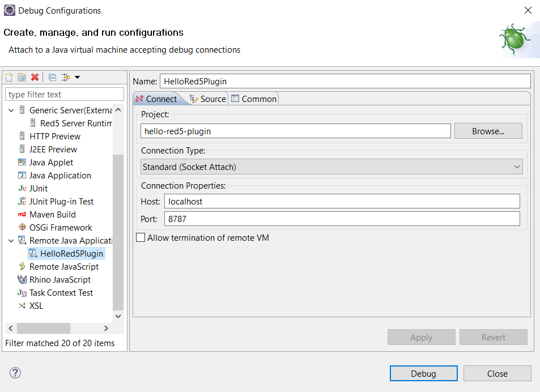This screenshot has width=540, height=392.
Task: Click scroll down arrow in configurations tree
Action: point(118,316)
